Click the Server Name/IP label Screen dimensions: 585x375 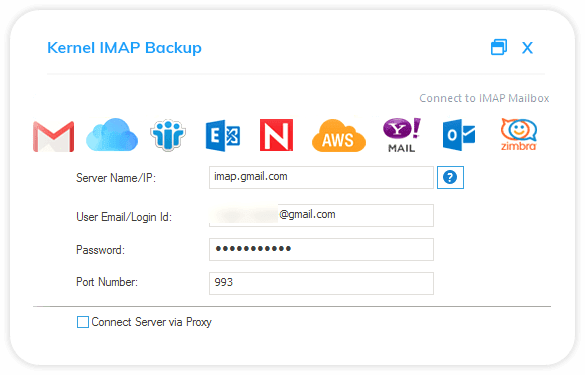pos(116,178)
